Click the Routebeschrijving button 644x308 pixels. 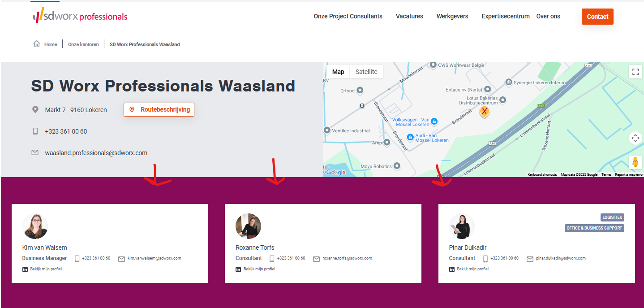pyautogui.click(x=159, y=109)
